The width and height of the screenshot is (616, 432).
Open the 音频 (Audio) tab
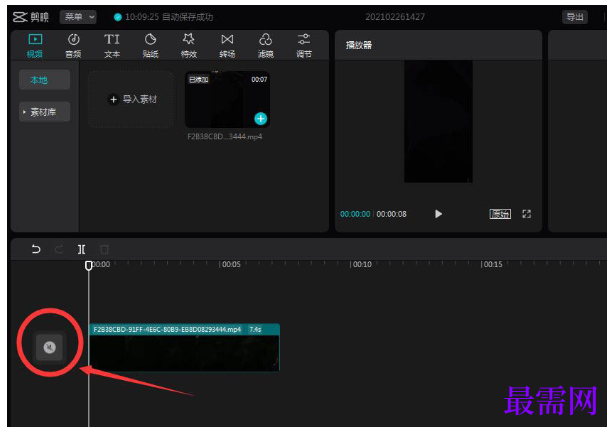coord(73,46)
